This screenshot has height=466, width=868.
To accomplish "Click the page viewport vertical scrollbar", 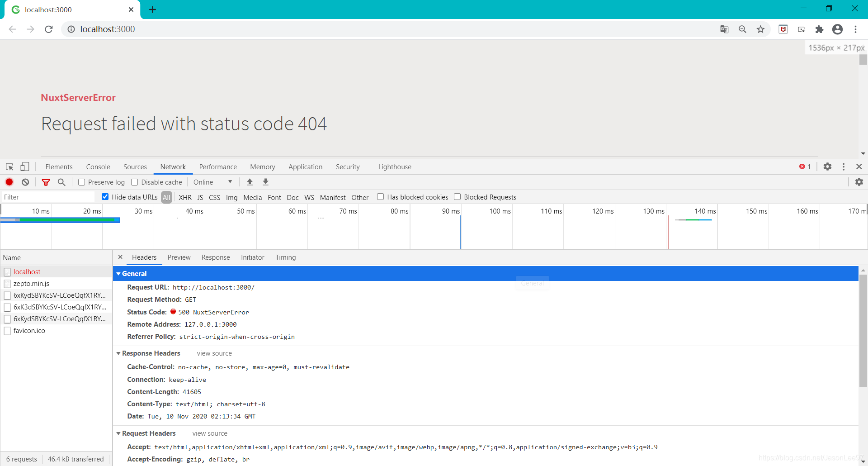I will pyautogui.click(x=863, y=60).
